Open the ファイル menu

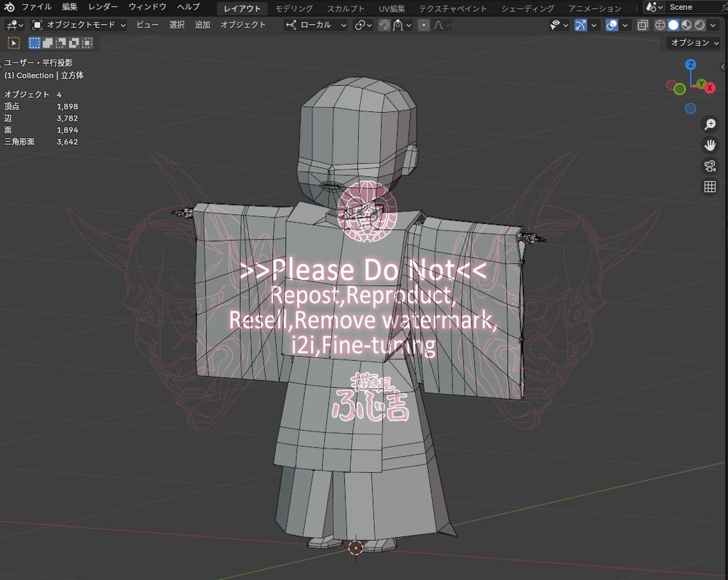click(36, 7)
